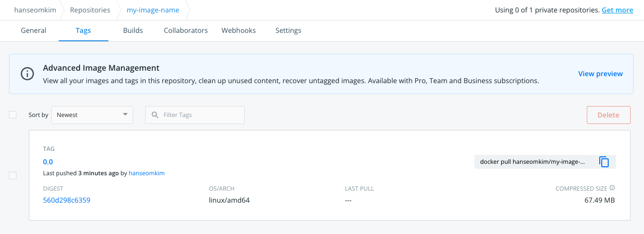Open tag 0.0 link
The image size is (644, 234).
[48, 162]
